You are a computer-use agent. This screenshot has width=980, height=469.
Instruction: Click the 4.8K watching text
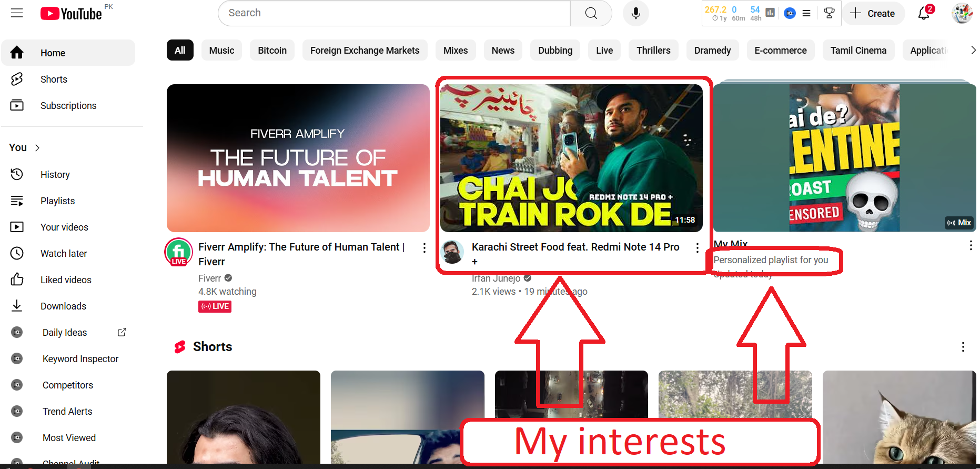[227, 292]
